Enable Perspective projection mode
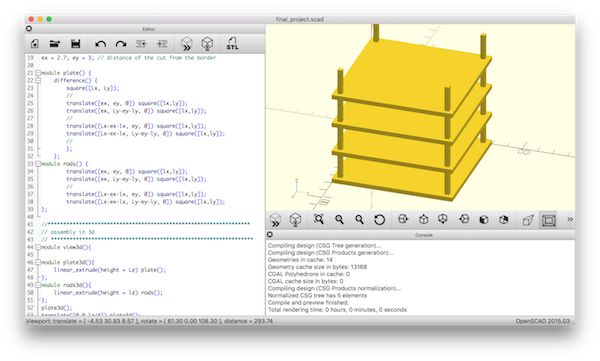Viewport: 600px width, 361px height. (x=528, y=220)
